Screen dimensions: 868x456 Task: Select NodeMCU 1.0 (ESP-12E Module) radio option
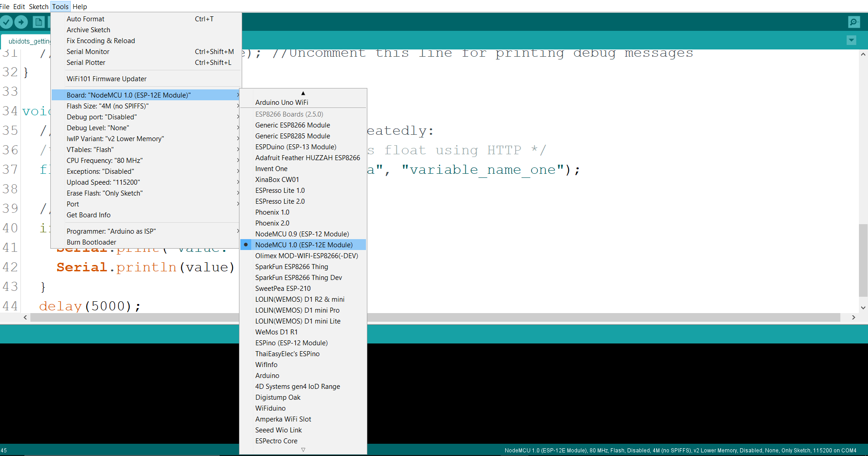303,245
